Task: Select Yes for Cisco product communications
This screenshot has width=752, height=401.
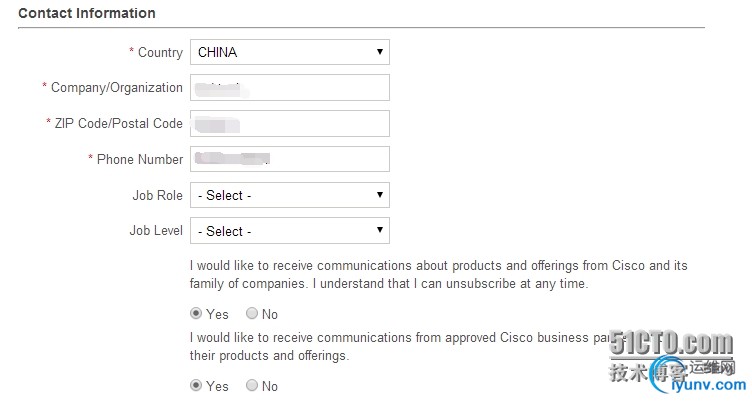Action: 196,314
